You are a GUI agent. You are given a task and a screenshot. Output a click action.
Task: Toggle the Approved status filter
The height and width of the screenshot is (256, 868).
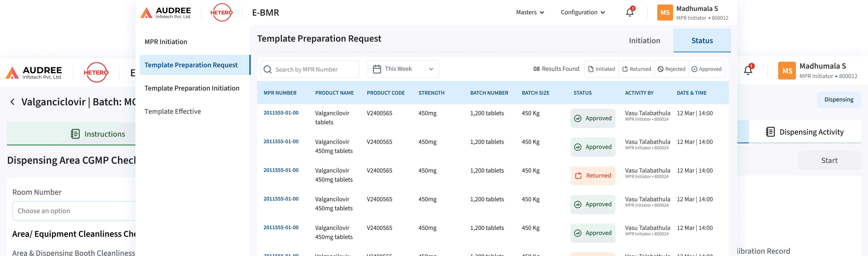pos(706,69)
